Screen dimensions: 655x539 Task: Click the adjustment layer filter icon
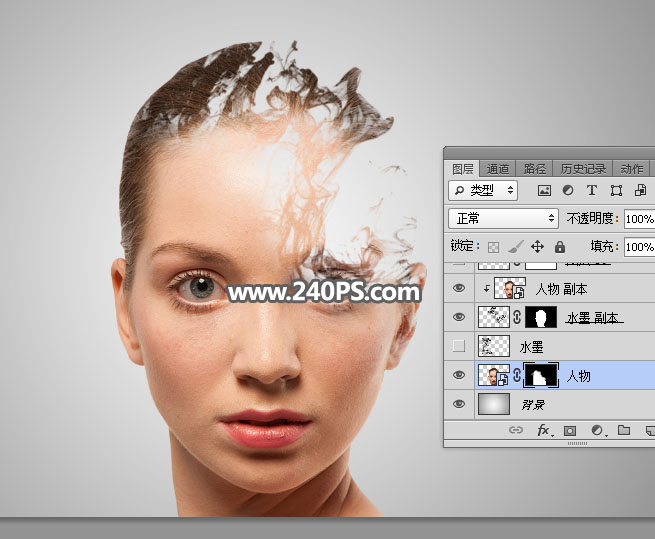[x=568, y=190]
